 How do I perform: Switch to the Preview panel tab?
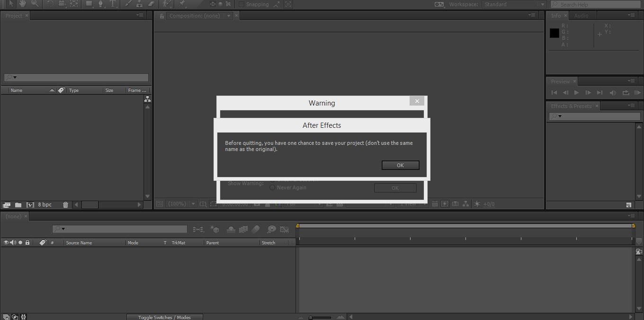[560, 81]
